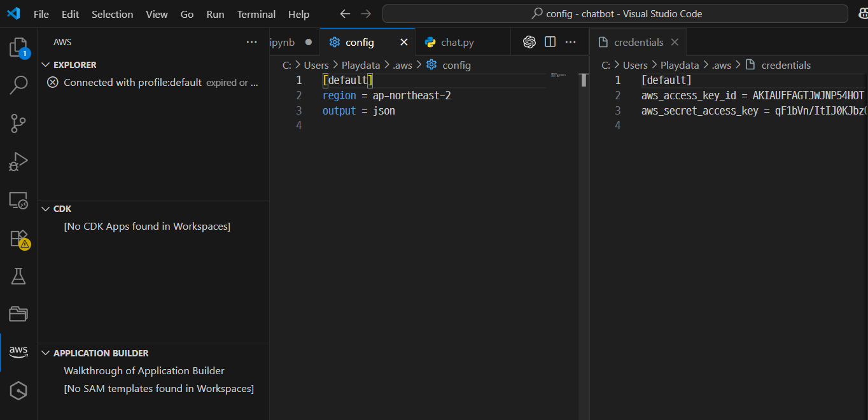
Task: Click the connection error icon beside profile
Action: pyautogui.click(x=53, y=82)
